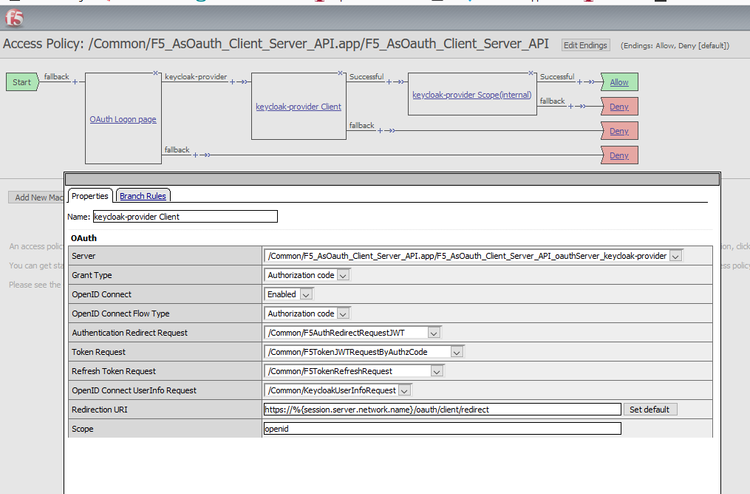Open the OAuth Logon page link

pos(123,120)
